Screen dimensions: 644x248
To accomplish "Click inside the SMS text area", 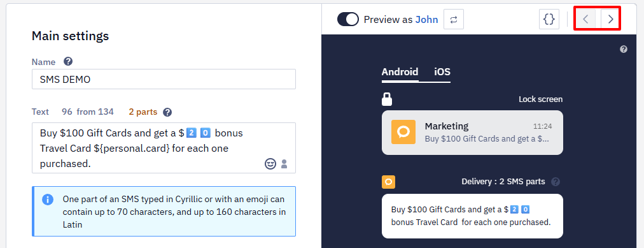I will (164, 148).
